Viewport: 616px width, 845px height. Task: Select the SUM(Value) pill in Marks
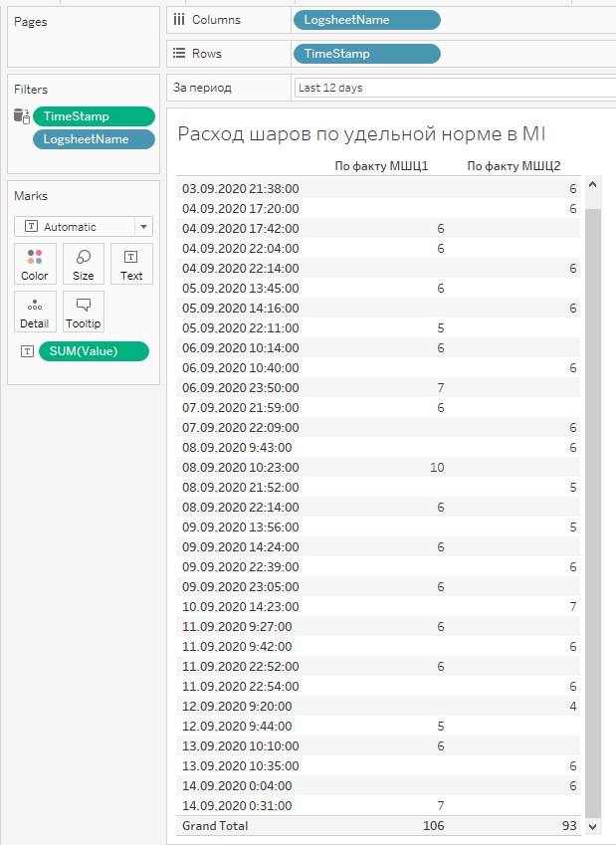tap(94, 351)
